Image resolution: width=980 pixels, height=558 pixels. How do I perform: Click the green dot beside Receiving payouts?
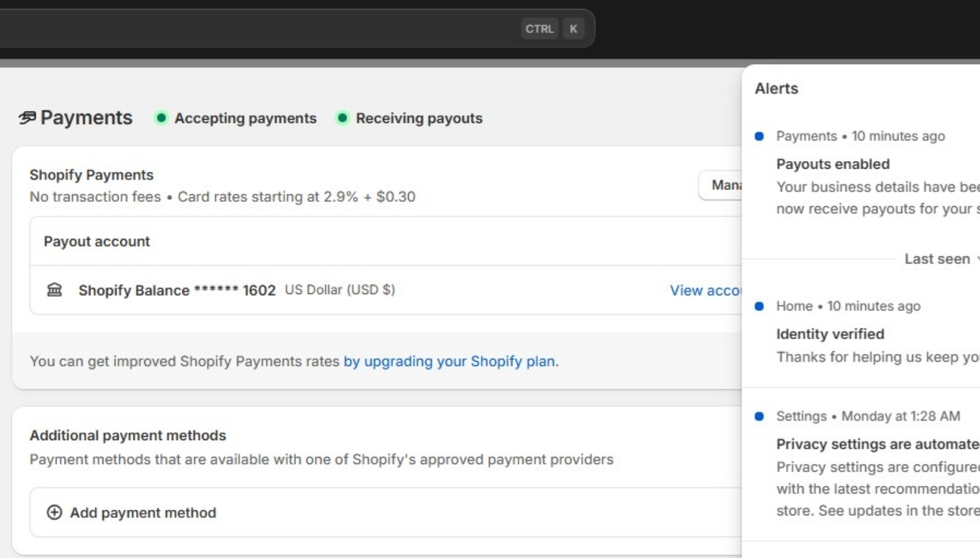coord(342,118)
